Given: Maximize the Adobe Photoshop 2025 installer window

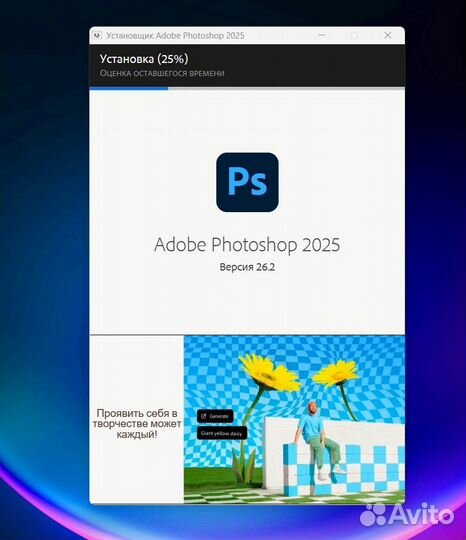Looking at the screenshot, I should coord(354,35).
